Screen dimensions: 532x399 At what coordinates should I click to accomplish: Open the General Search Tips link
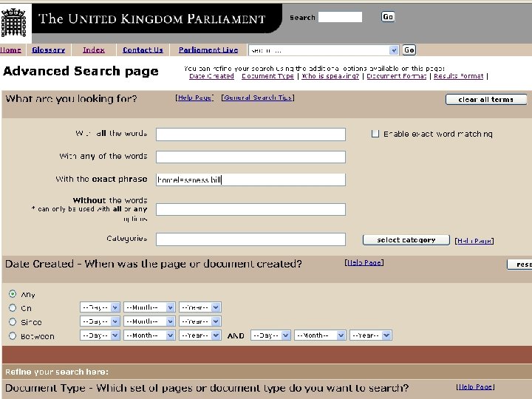coord(258,98)
